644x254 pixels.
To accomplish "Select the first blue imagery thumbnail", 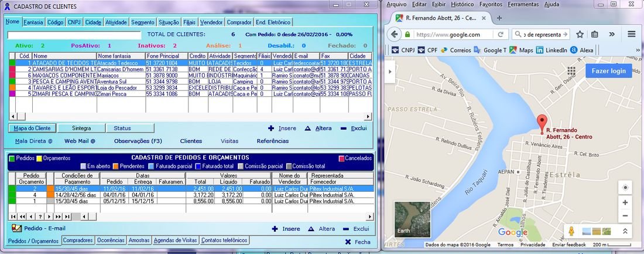I will click(x=587, y=231).
